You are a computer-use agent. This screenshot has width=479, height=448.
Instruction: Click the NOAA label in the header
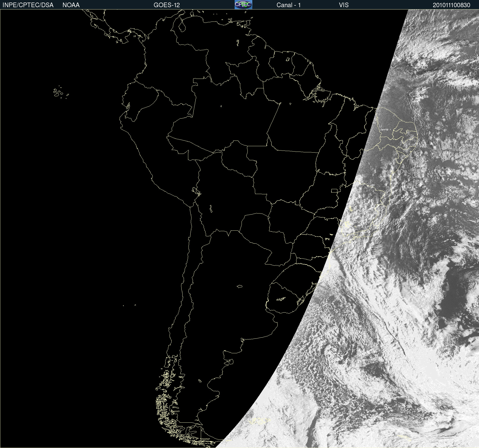pos(71,5)
